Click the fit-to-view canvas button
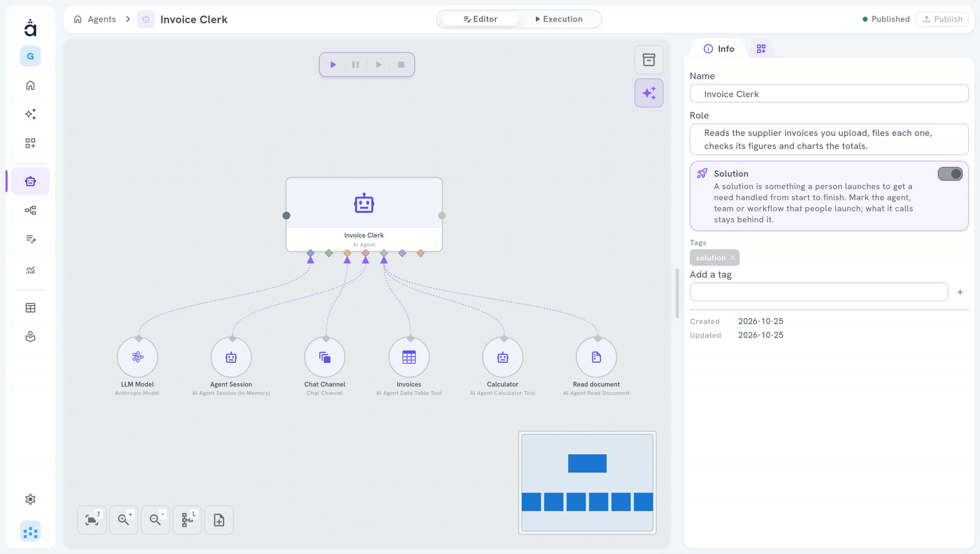 92,520
